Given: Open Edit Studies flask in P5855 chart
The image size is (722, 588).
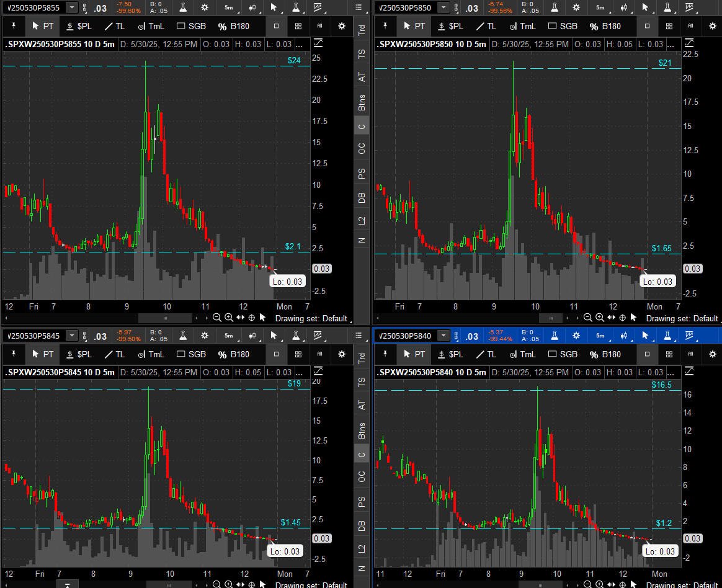Looking at the screenshot, I should [183, 7].
